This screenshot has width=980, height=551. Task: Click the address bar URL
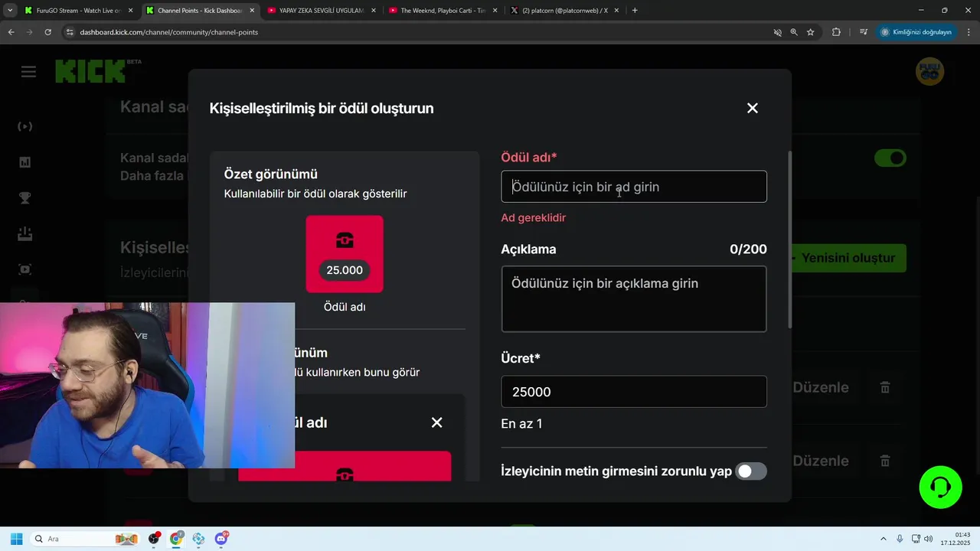(x=168, y=32)
